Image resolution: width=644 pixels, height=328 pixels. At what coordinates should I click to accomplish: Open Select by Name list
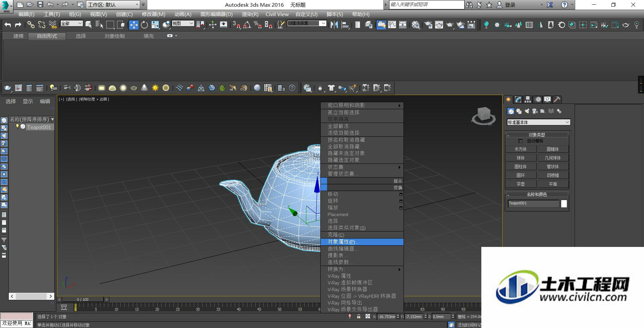(x=99, y=24)
